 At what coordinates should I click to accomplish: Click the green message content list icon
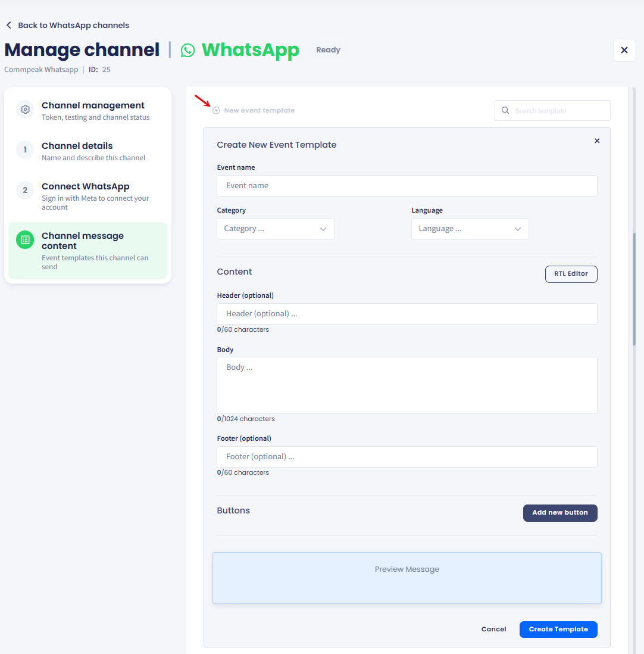tap(25, 240)
